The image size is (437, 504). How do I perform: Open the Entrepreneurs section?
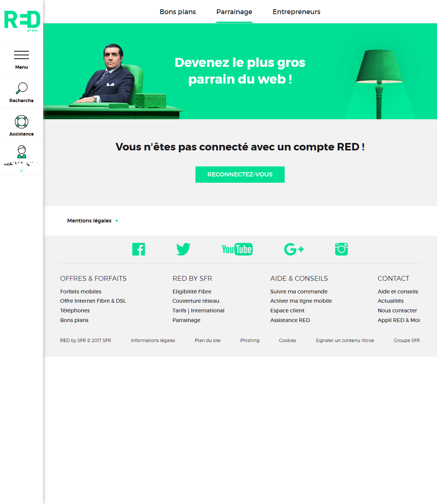(296, 12)
